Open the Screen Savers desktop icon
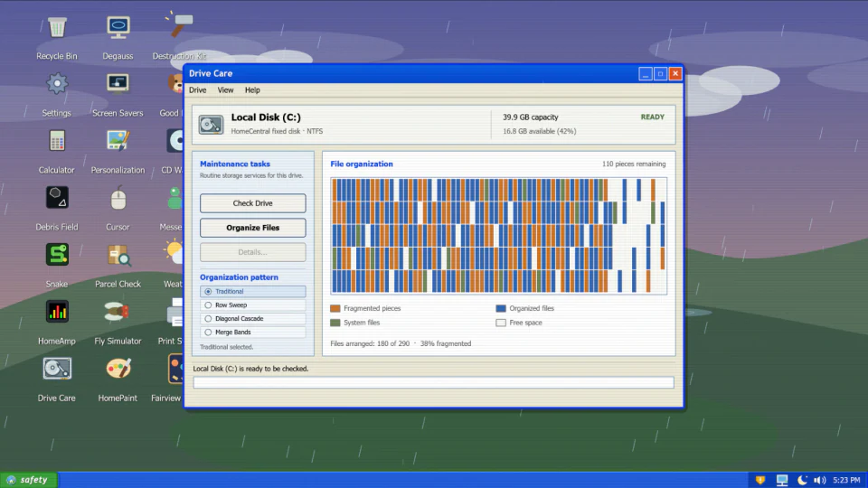Image resolution: width=868 pixels, height=488 pixels. pos(118,83)
